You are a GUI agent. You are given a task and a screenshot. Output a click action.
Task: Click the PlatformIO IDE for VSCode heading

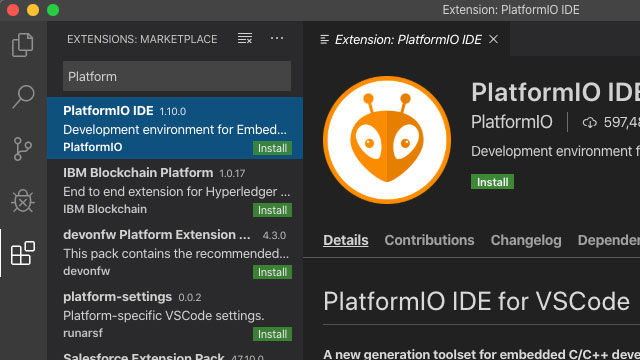(476, 302)
